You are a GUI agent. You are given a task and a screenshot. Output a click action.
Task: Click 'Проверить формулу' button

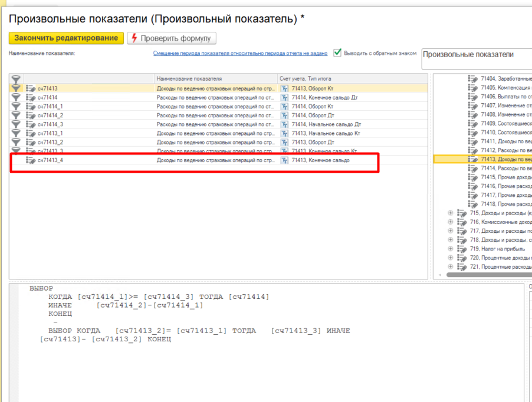click(172, 38)
